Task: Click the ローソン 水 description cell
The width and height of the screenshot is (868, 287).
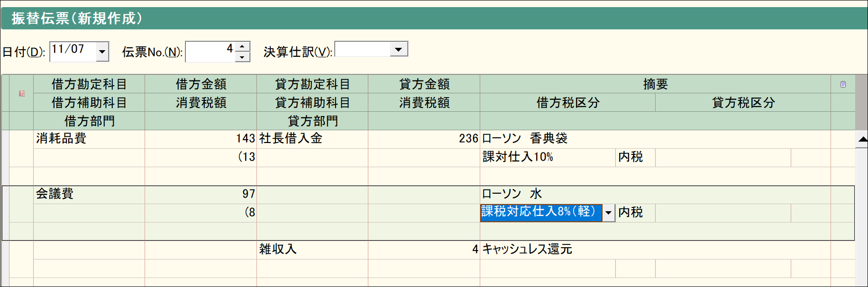Action: click(x=656, y=194)
